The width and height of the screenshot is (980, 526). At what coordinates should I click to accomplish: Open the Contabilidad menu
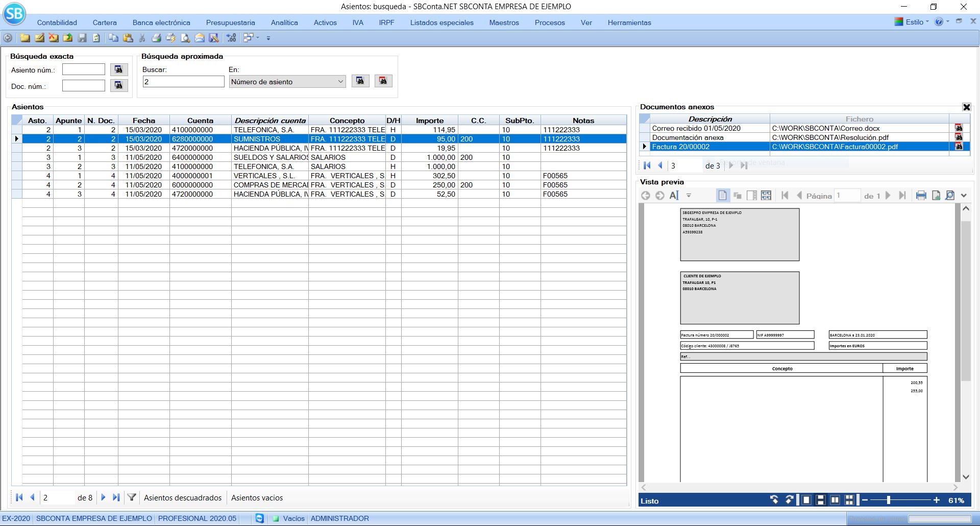click(x=57, y=22)
